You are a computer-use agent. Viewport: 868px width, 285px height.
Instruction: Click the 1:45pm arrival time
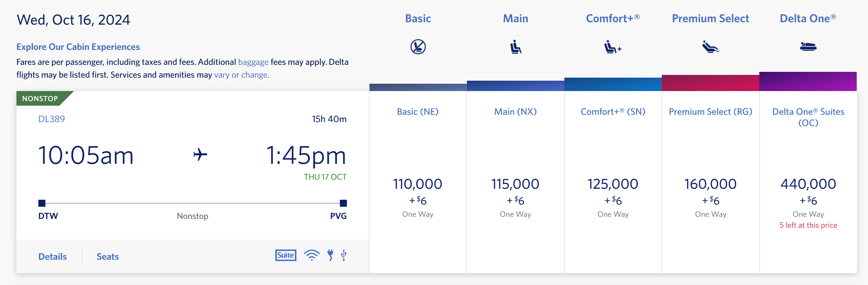coord(306,155)
